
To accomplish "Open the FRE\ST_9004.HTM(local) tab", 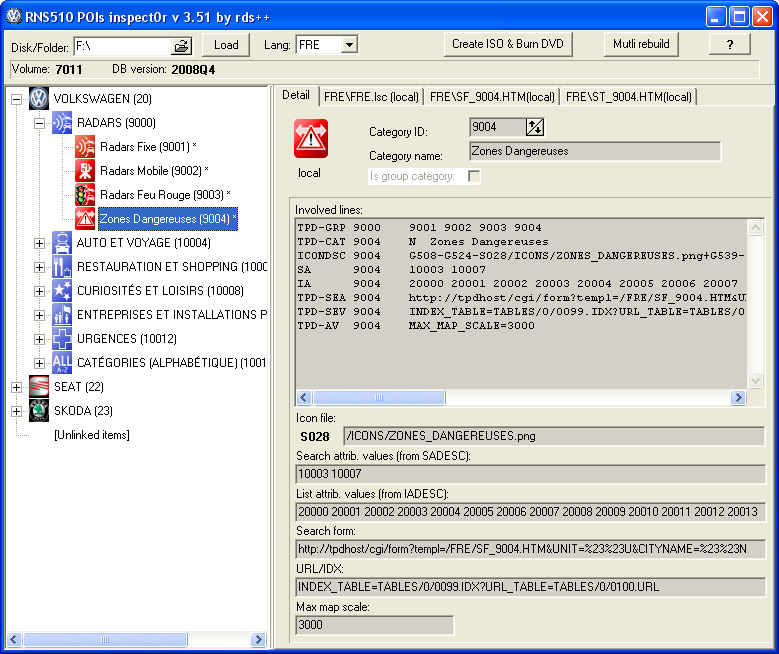I will (x=628, y=96).
